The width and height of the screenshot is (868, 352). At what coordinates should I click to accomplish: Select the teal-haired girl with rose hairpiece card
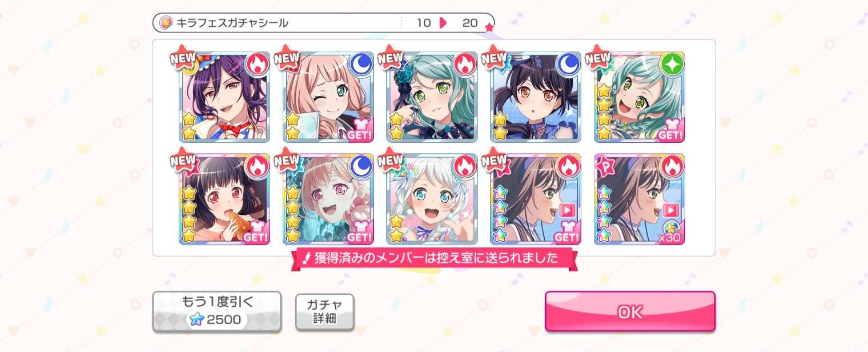pos(432,97)
